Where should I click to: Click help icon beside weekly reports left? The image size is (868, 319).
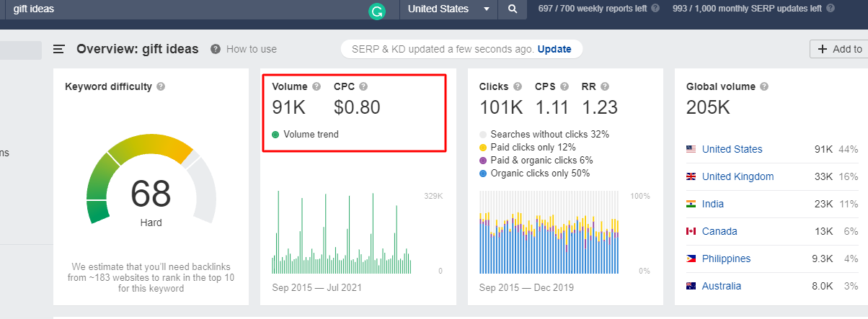pyautogui.click(x=655, y=9)
